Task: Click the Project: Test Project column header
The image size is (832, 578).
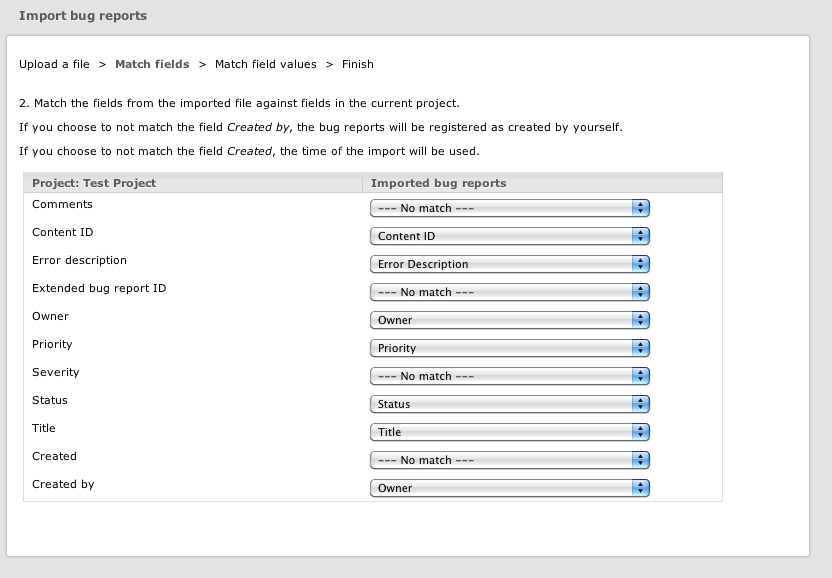Action: pos(94,183)
